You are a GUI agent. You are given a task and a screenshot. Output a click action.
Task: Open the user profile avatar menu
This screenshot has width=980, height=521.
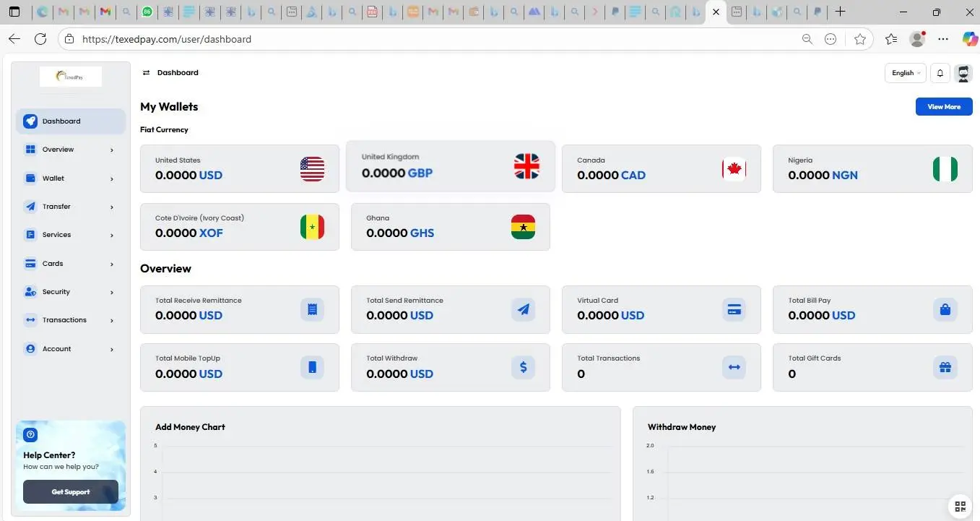pos(963,73)
